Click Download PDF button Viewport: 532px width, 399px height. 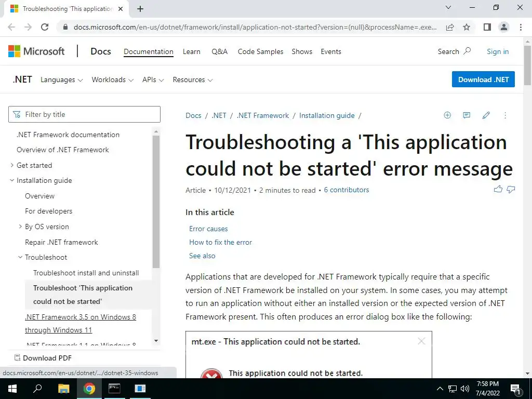tap(43, 358)
